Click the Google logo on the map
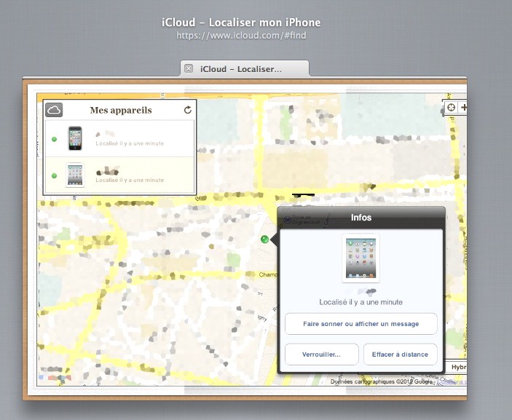Viewport: 512px width, 420px height. pos(50,378)
